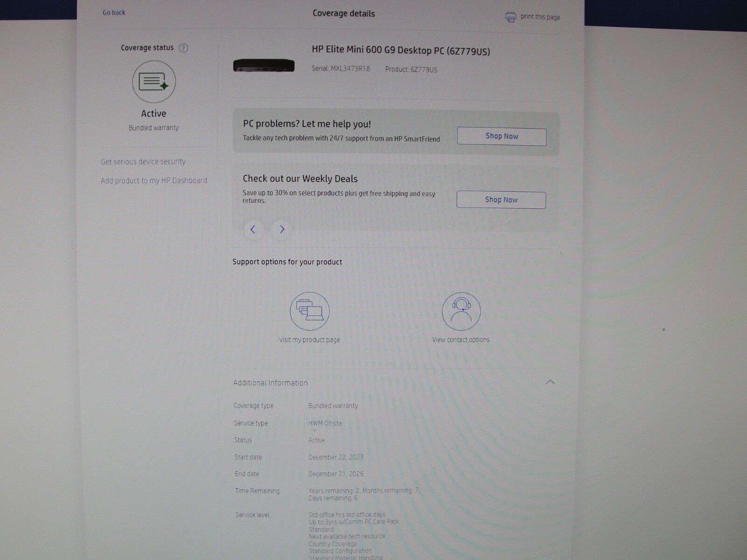Go to previous promo carousel slide

click(x=253, y=230)
